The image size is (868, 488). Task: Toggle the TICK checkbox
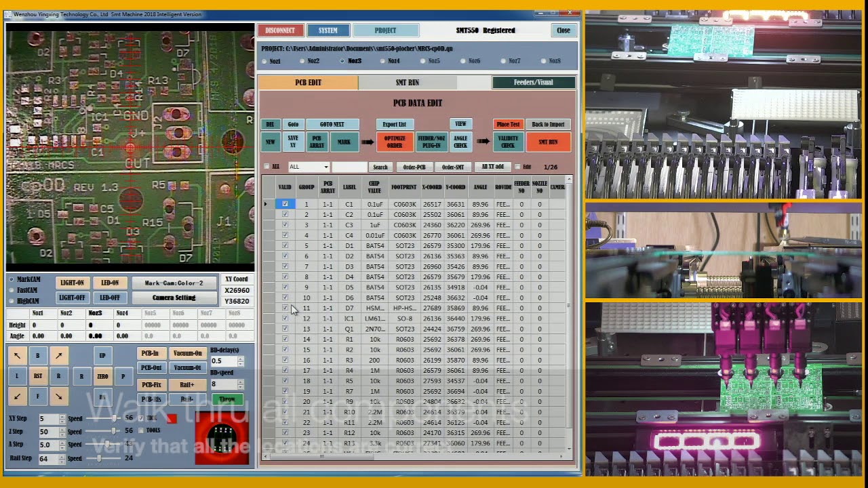tap(141, 418)
